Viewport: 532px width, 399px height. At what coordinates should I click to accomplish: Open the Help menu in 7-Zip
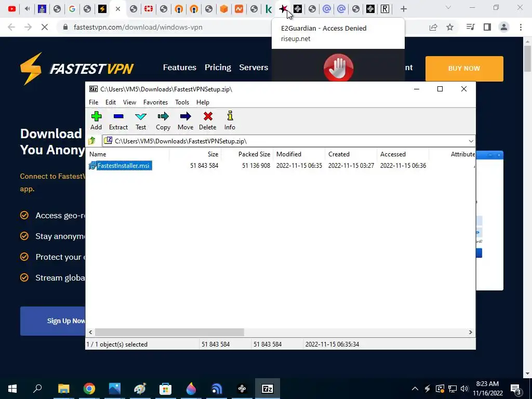203,102
